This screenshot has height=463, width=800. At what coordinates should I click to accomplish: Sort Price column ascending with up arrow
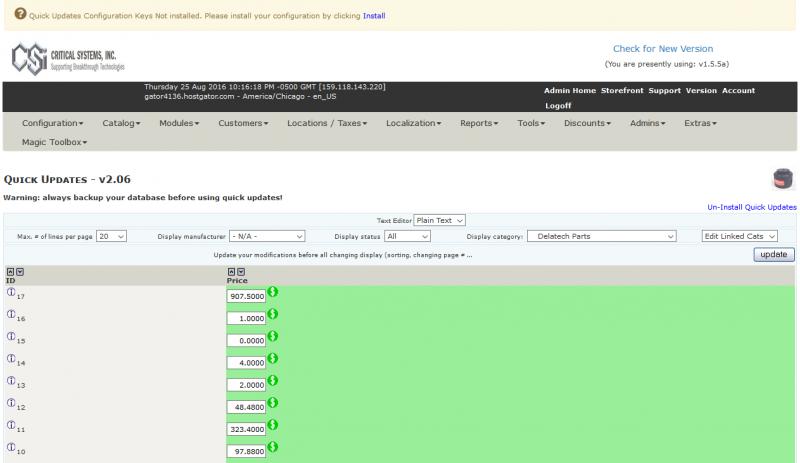click(x=231, y=272)
